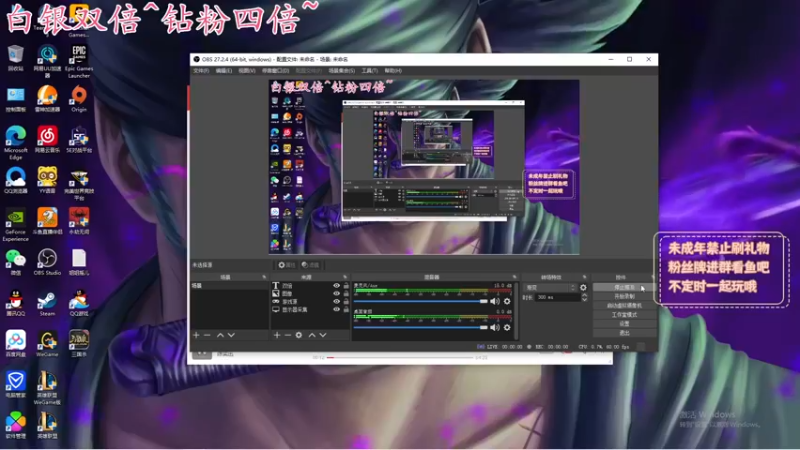This screenshot has height=450, width=800.
Task: Open Origin desktop shortcut
Action: [x=79, y=98]
